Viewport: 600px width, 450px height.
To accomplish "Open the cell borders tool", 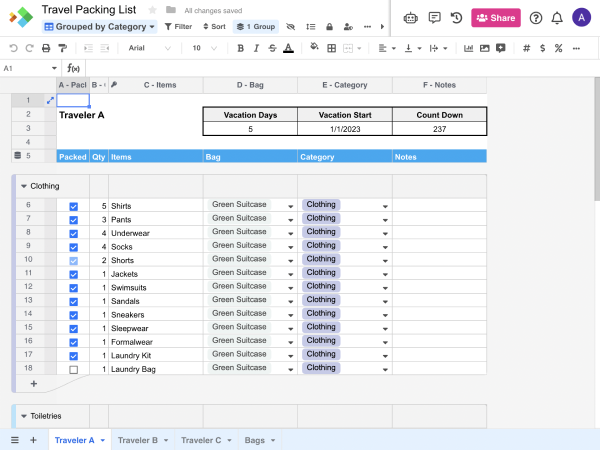I will click(x=331, y=48).
